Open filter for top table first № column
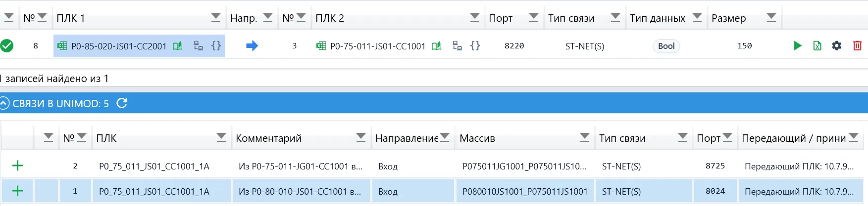868x206 pixels. click(x=42, y=18)
